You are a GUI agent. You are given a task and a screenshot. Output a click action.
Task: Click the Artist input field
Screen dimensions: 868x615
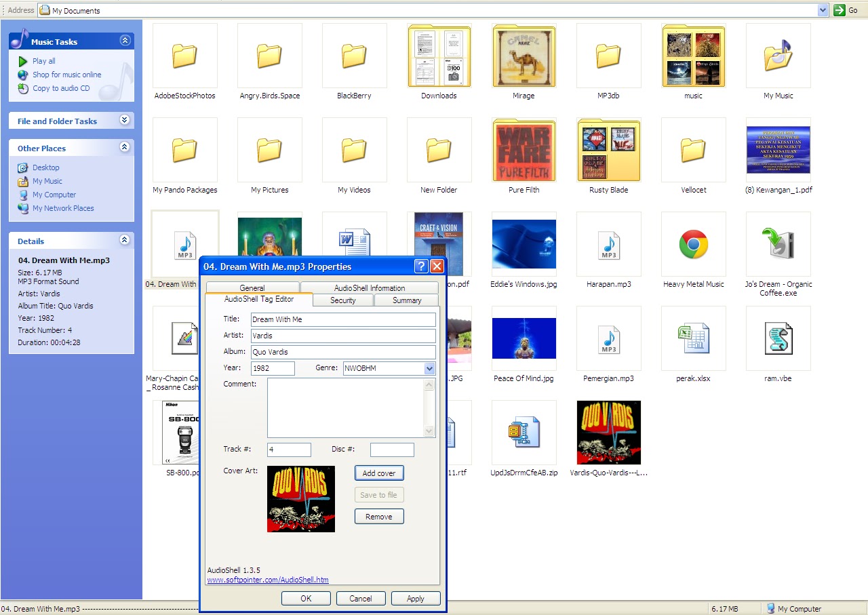tap(343, 336)
